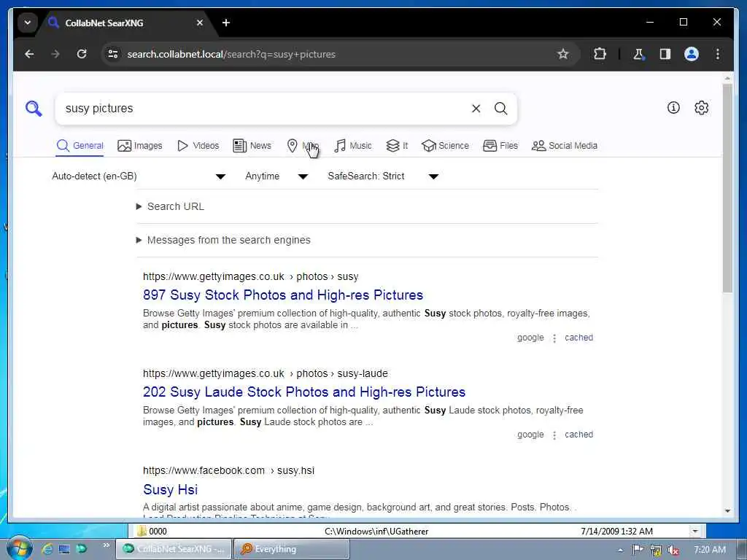Click the Show desktop quick launch icon
The width and height of the screenshot is (747, 560).
[x=64, y=549]
